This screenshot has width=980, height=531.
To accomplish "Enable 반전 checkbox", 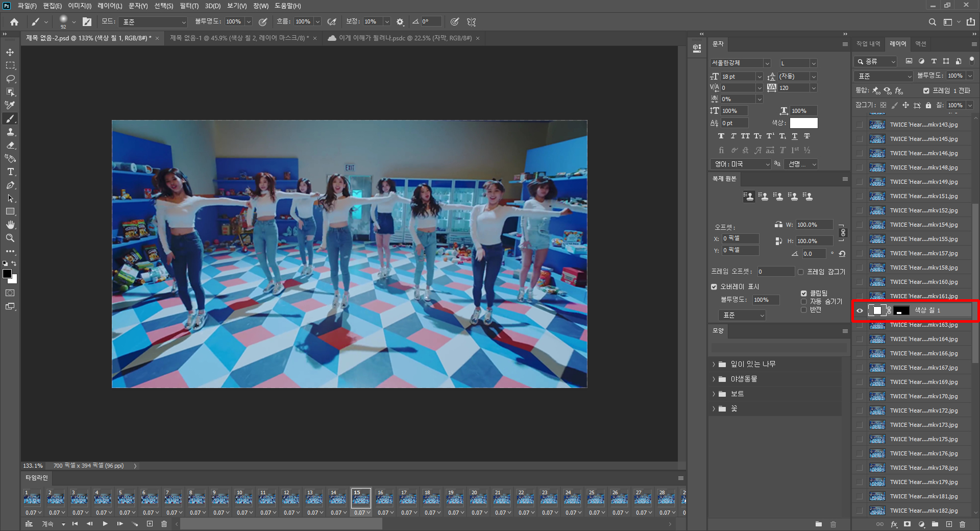I will (803, 309).
